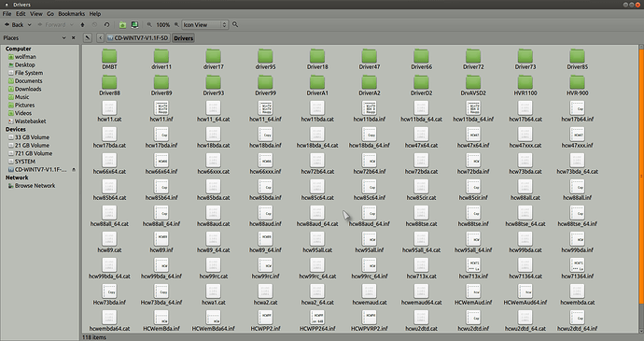
Task: Select the HVR1100 folder
Action: [x=525, y=86]
